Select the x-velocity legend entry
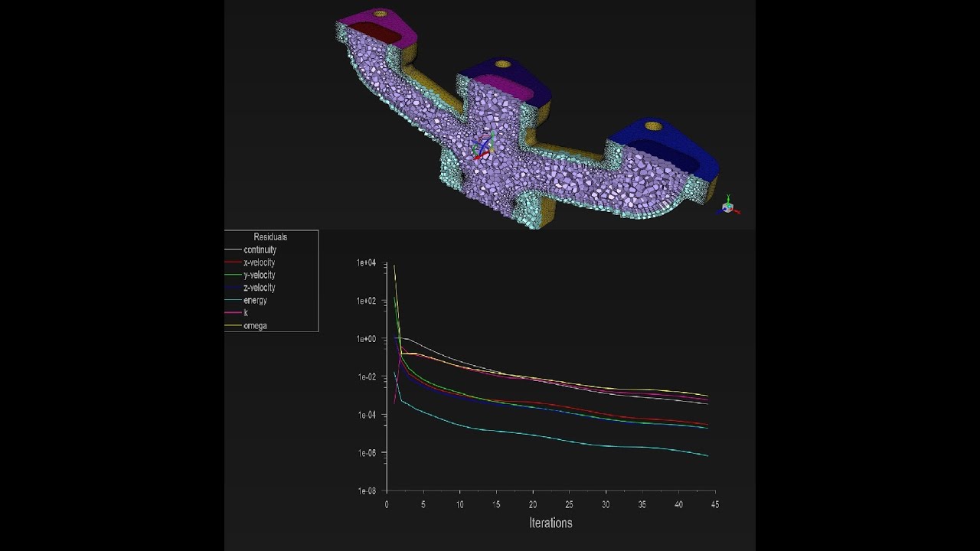980x551 pixels. [259, 262]
